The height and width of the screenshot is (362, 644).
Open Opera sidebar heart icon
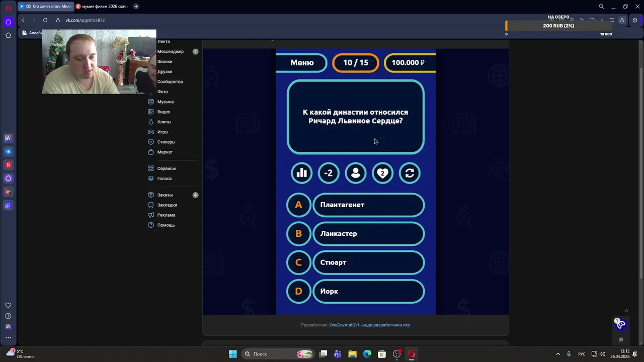click(x=8, y=305)
